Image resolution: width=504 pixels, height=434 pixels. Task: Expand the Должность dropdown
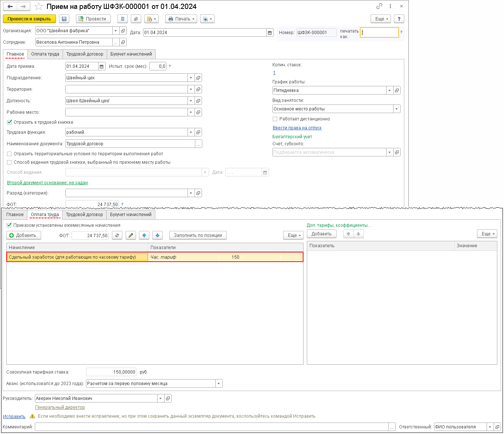pos(191,101)
